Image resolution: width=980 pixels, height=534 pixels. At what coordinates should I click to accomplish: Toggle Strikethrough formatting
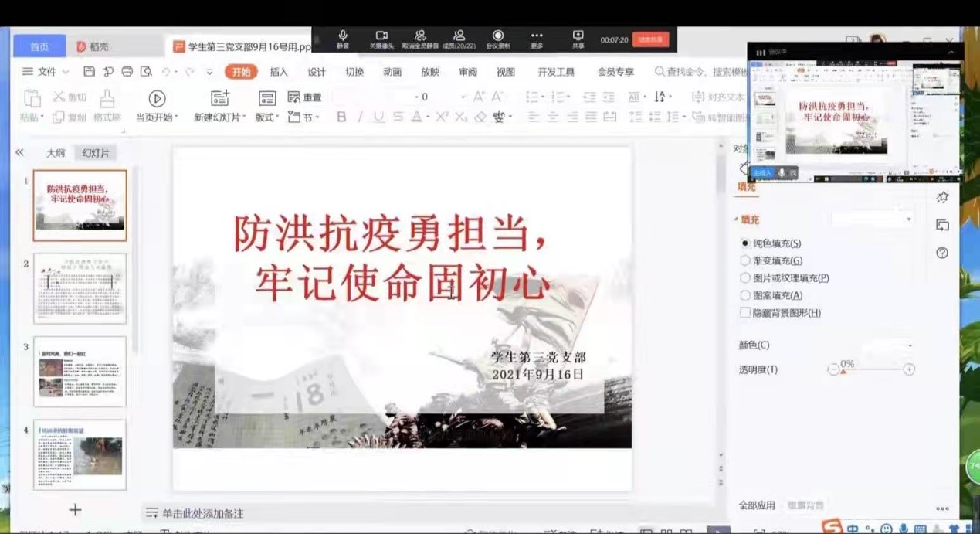pos(398,117)
